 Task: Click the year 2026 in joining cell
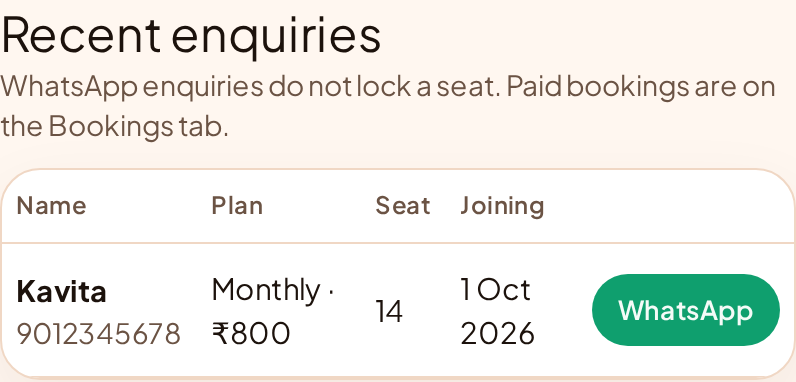point(498,334)
